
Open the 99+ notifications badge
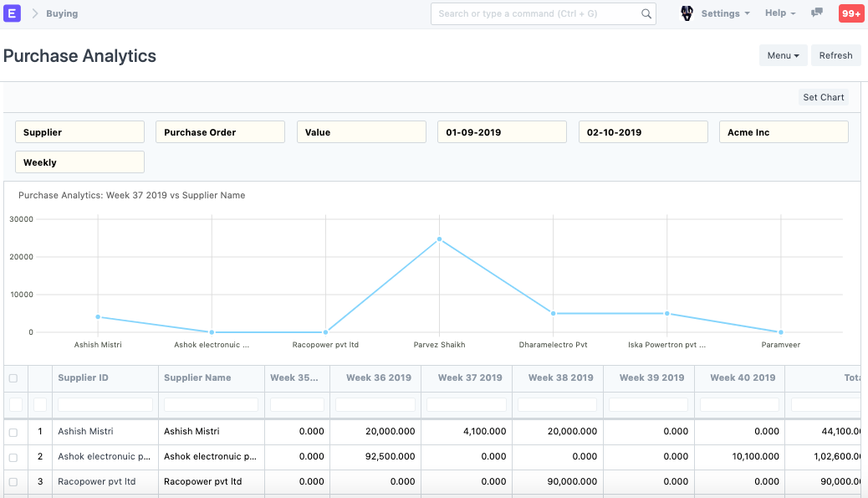[851, 13]
